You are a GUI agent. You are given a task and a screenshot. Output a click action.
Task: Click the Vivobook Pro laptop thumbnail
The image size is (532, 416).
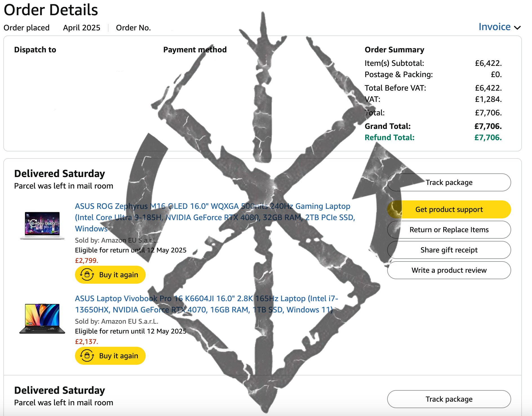pyautogui.click(x=42, y=319)
